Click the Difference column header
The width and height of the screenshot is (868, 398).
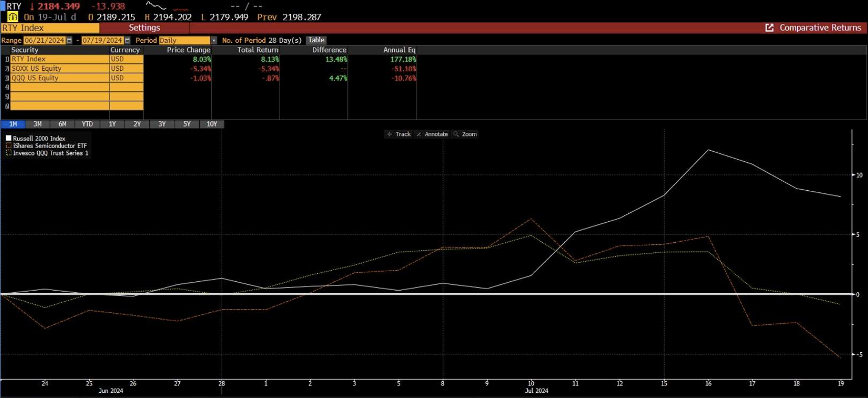329,50
